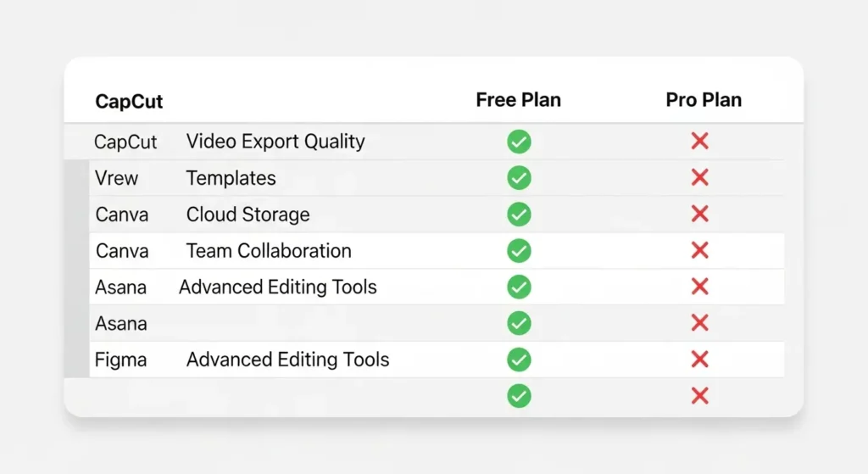Select the Cloud Storage feature text

[x=248, y=215]
